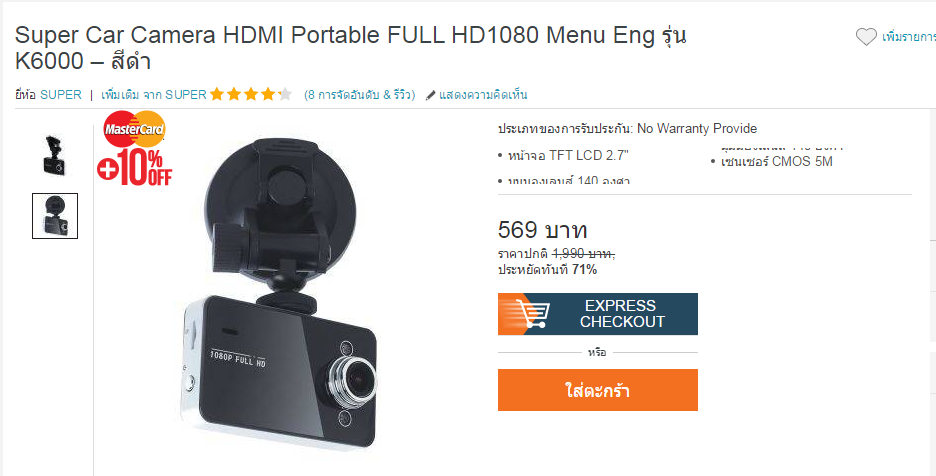936x476 pixels.
Task: Click the heart wishlist icon
Action: click(x=866, y=37)
